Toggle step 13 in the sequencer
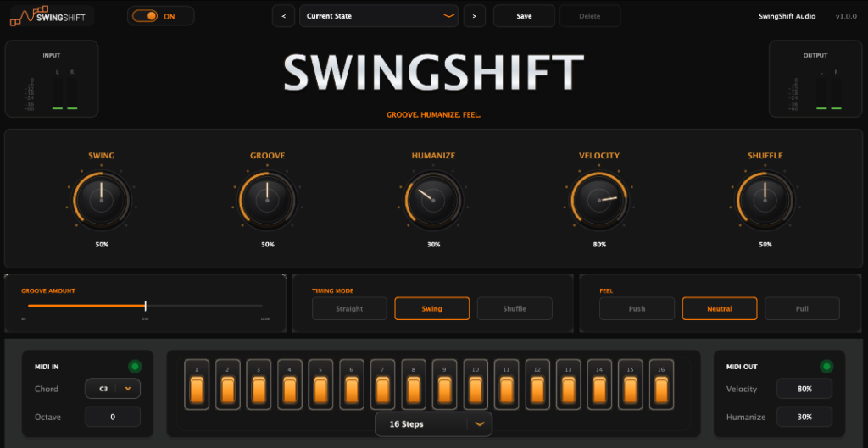The width and height of the screenshot is (868, 448). 569,384
